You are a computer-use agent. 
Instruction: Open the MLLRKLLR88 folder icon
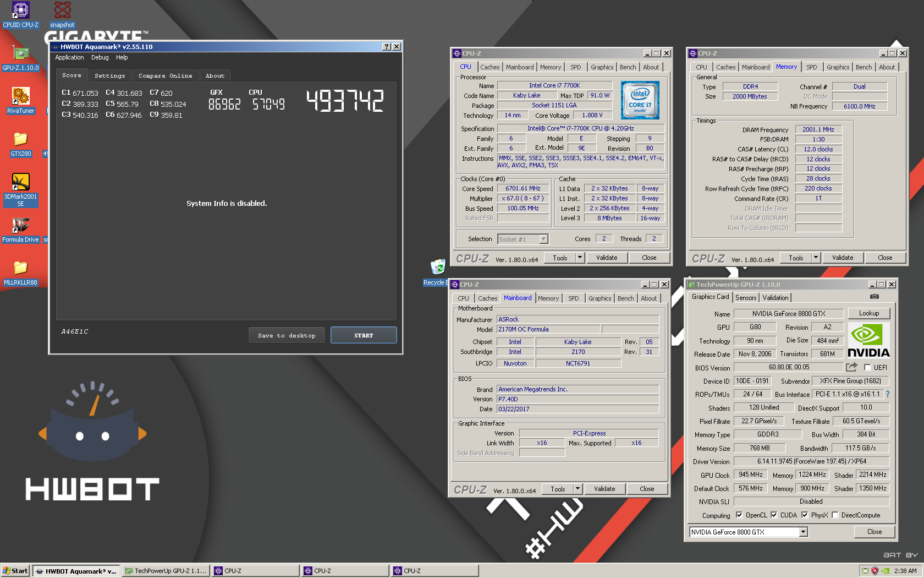click(x=20, y=273)
